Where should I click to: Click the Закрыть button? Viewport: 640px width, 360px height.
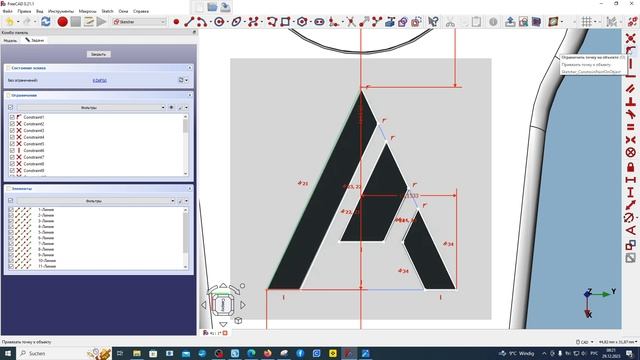(x=98, y=54)
